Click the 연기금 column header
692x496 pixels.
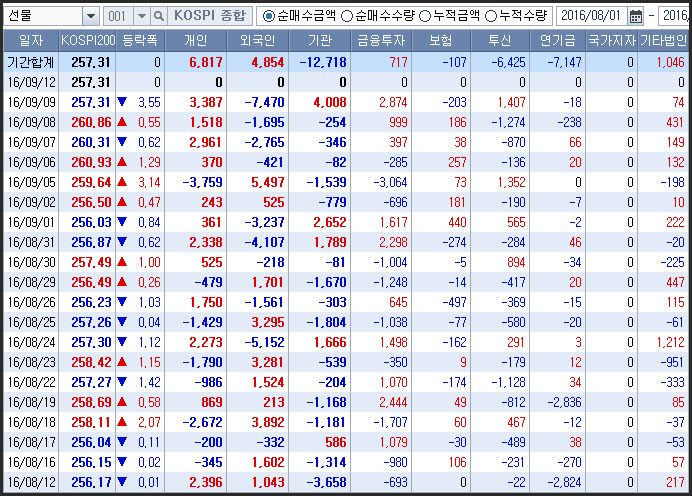[x=558, y=41]
